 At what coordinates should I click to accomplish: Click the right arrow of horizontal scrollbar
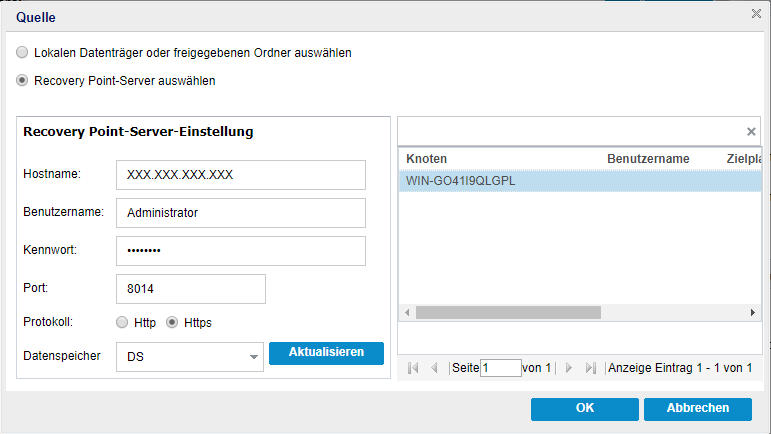click(752, 313)
